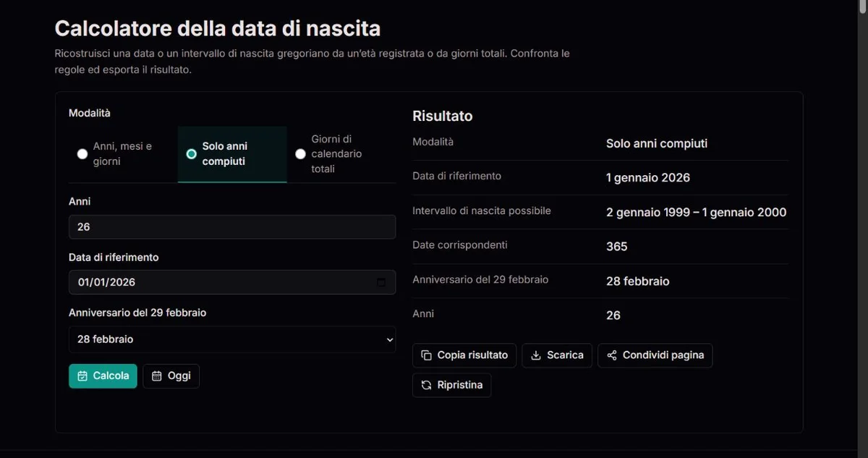Viewport: 868px width, 458px height.
Task: Click the Calcola button
Action: click(x=103, y=376)
